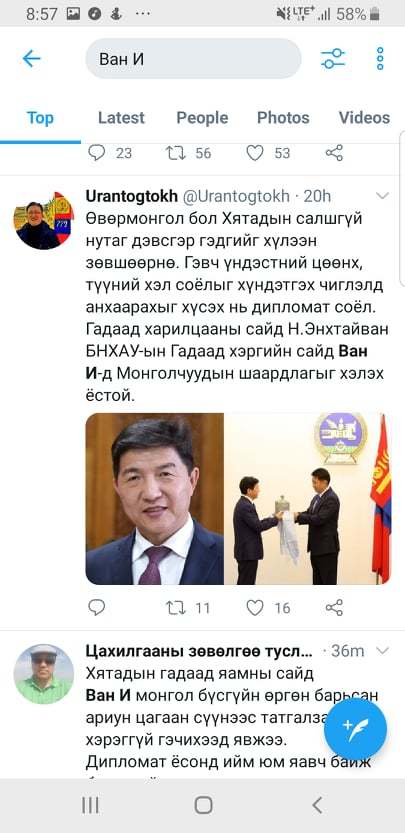Focus the search field containing Ван И

(193, 58)
